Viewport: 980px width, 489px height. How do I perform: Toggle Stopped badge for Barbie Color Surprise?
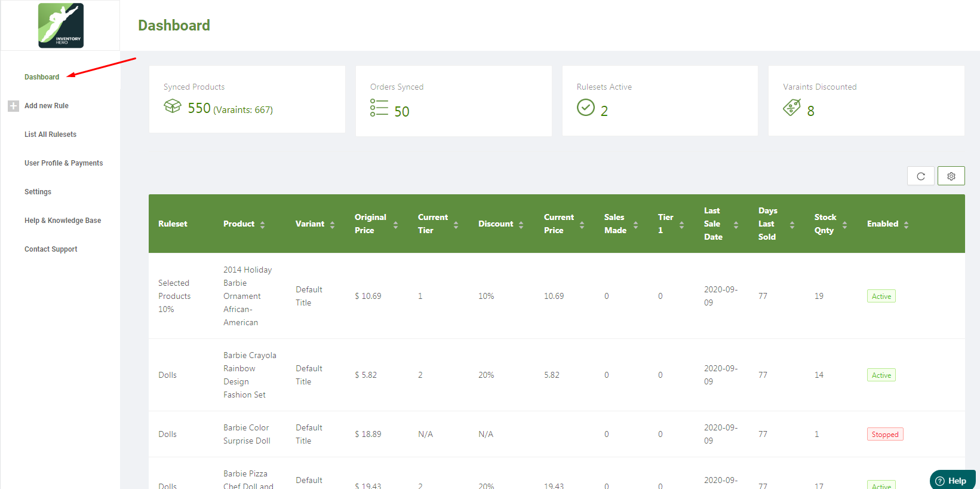click(x=885, y=434)
